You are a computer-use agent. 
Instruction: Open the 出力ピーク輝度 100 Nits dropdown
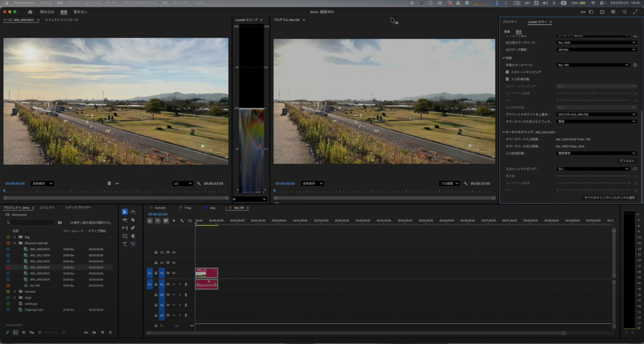pyautogui.click(x=596, y=50)
